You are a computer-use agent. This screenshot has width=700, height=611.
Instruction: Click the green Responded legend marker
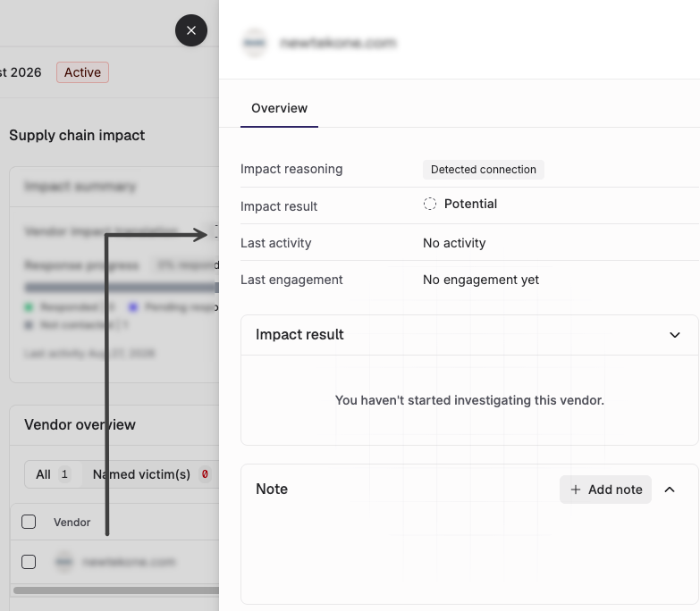coord(29,306)
